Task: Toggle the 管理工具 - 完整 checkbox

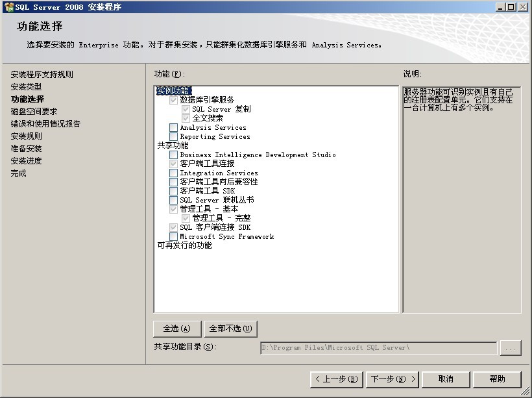Action: [x=186, y=218]
